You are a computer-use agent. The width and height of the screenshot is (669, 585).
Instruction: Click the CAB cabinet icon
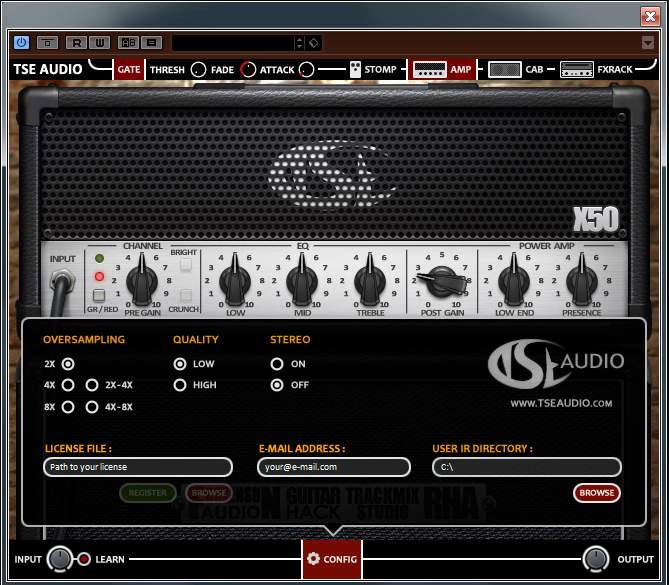[x=505, y=70]
